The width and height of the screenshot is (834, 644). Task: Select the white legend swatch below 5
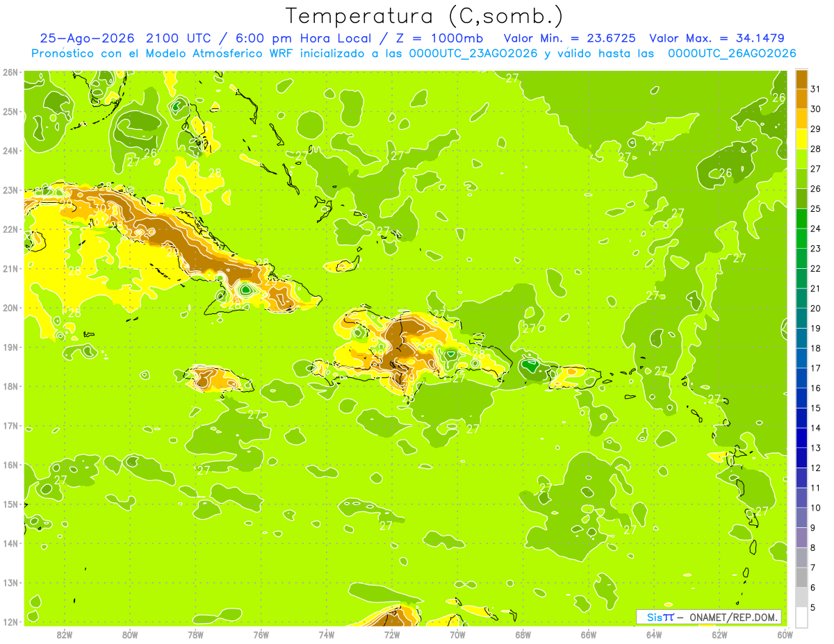click(802, 618)
